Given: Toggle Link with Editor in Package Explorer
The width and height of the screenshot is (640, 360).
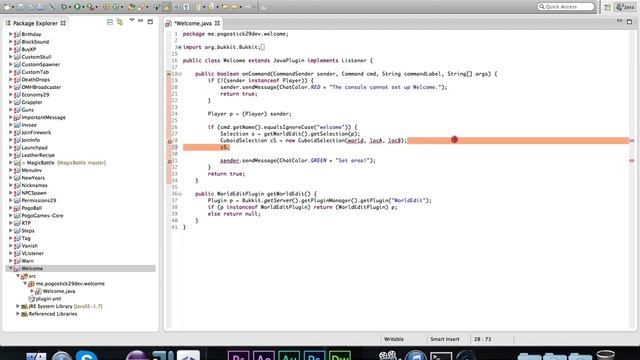Looking at the screenshot, I should (120, 22).
